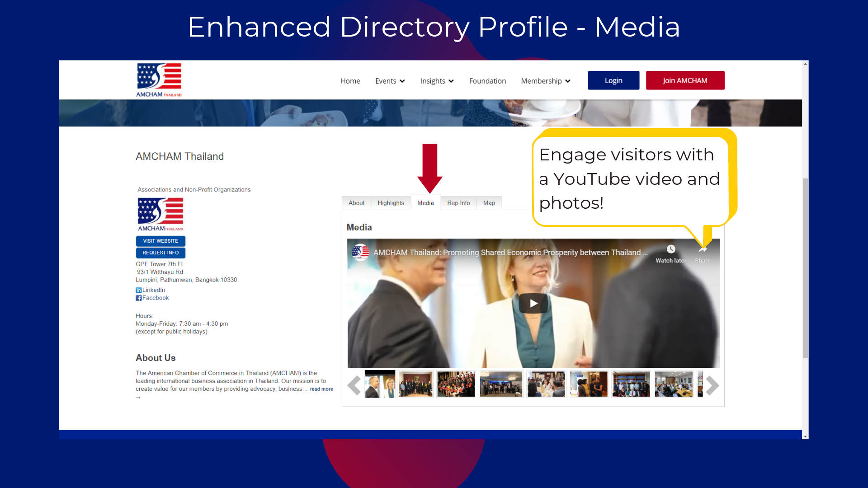
Task: Open the Foundation page
Action: coord(487,81)
